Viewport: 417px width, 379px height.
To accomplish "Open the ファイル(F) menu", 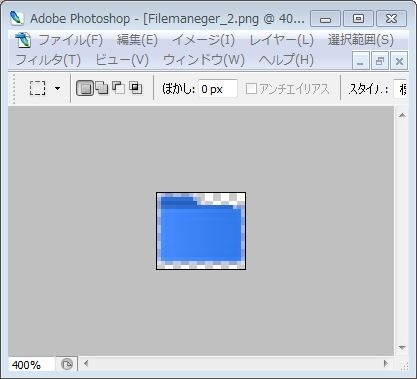I will [71, 40].
